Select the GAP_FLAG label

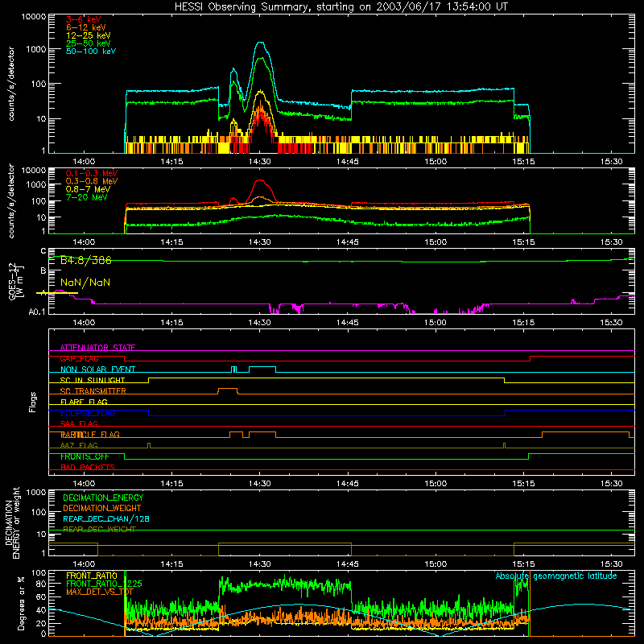click(x=79, y=358)
